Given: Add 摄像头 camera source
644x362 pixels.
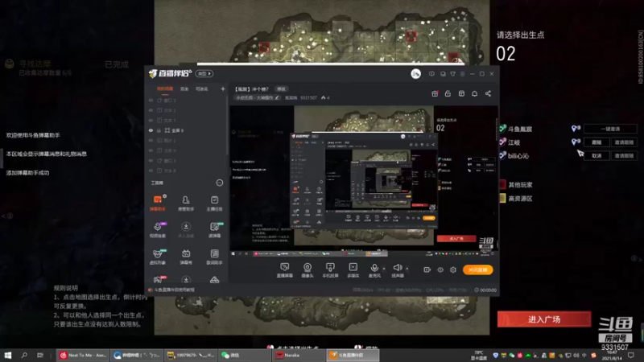Looking at the screenshot, I should (308, 270).
